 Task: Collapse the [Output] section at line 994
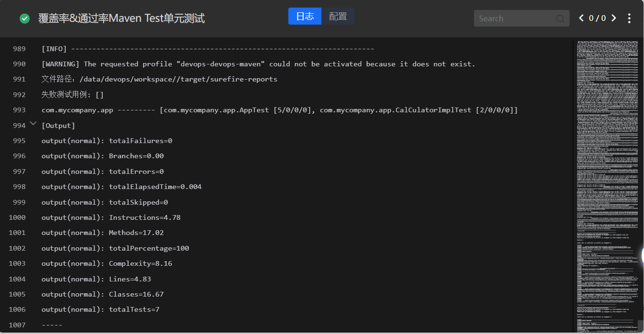33,124
